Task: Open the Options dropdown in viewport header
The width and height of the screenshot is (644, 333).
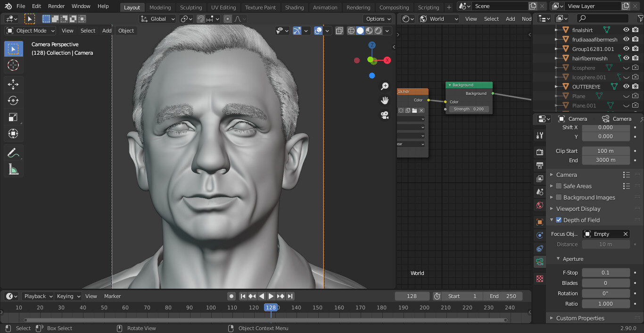Action: pyautogui.click(x=378, y=19)
